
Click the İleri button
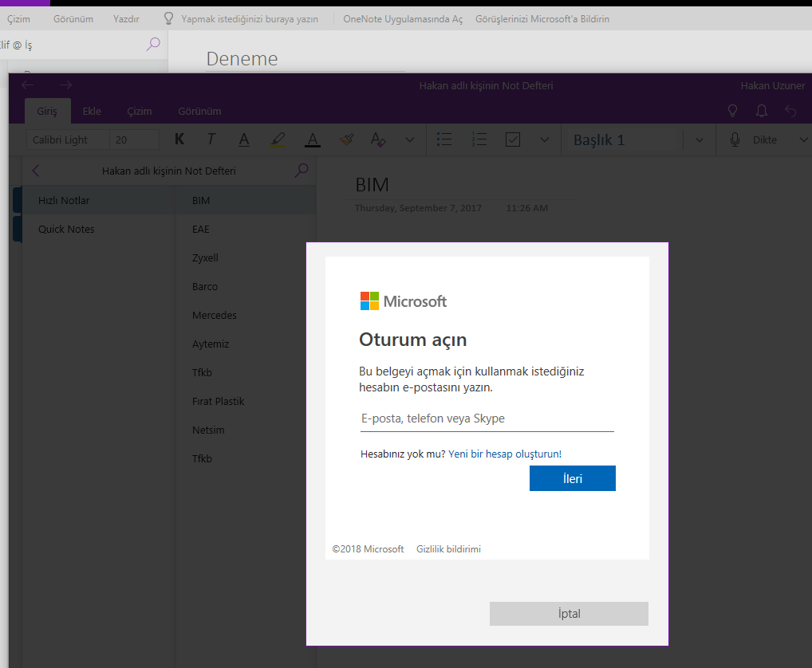[572, 478]
